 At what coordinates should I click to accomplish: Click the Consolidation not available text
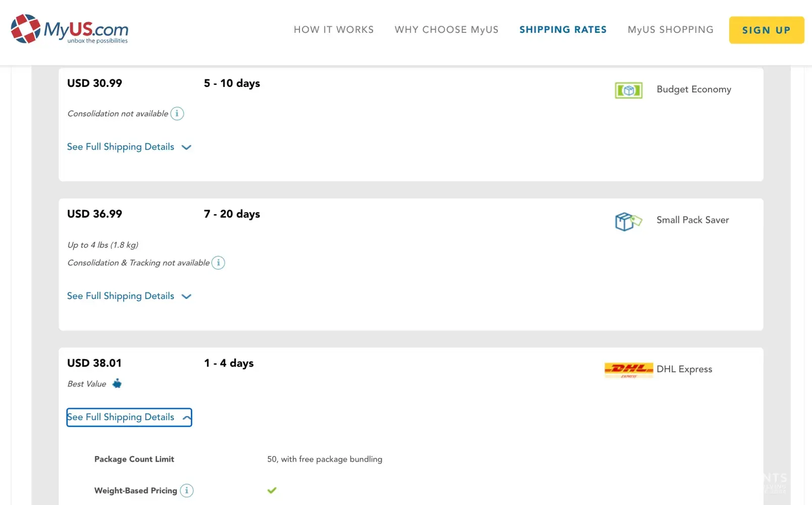pyautogui.click(x=118, y=114)
